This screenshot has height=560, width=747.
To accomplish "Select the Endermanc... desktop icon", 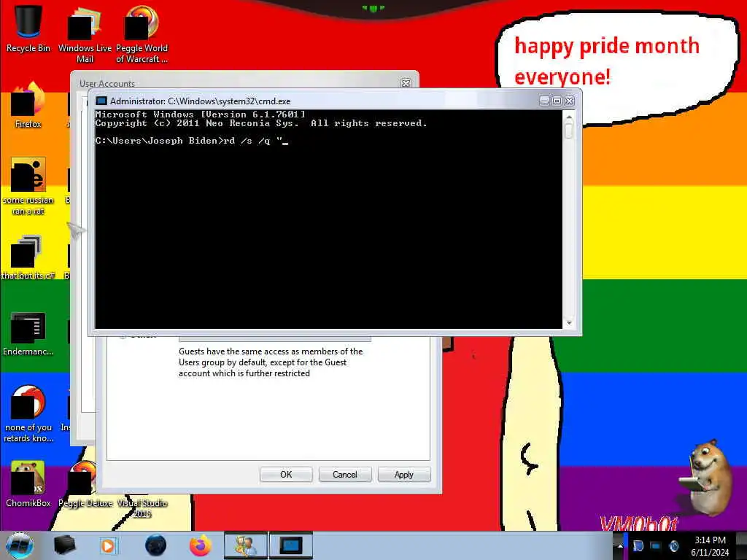I will [x=28, y=333].
